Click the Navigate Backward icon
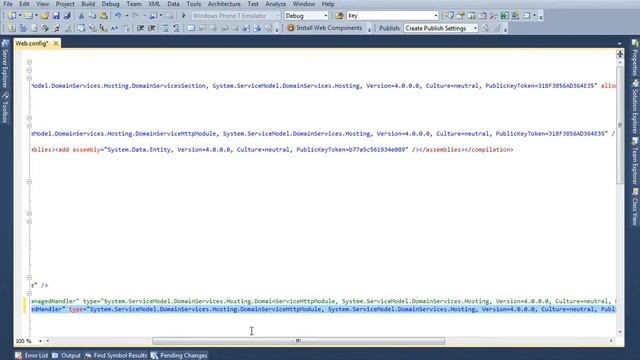 pos(153,16)
